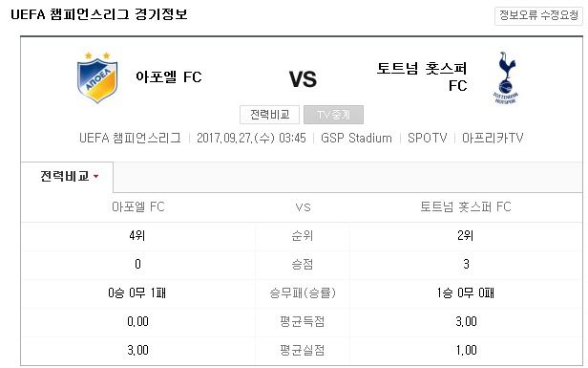Expand the 전력비교 tab dropdown arrow
Image resolution: width=588 pixels, height=368 pixels.
point(96,176)
